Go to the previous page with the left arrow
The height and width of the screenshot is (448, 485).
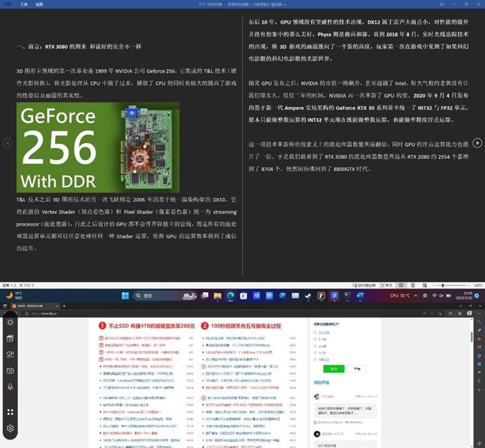pos(7,143)
